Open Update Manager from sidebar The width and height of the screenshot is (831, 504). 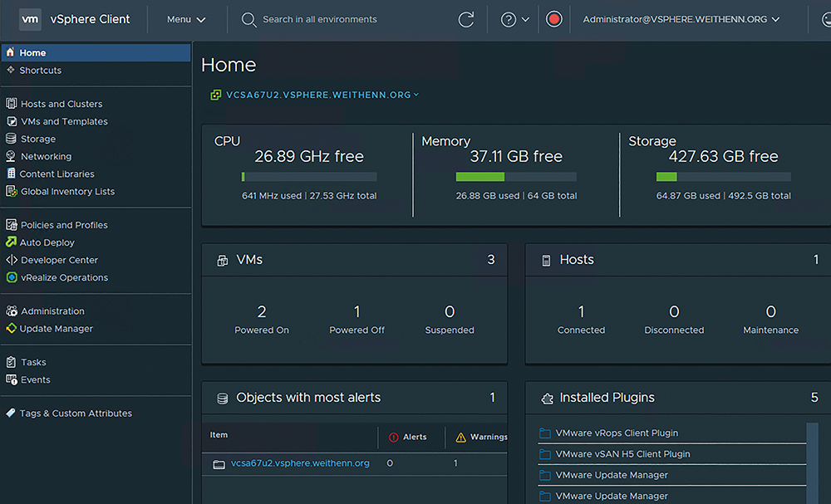[x=57, y=328]
